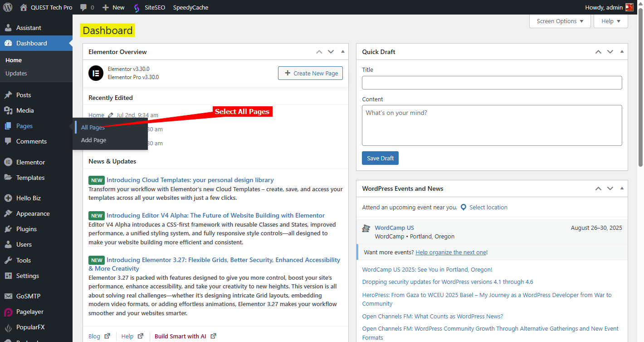Click the What's on your mind content box

click(492, 125)
